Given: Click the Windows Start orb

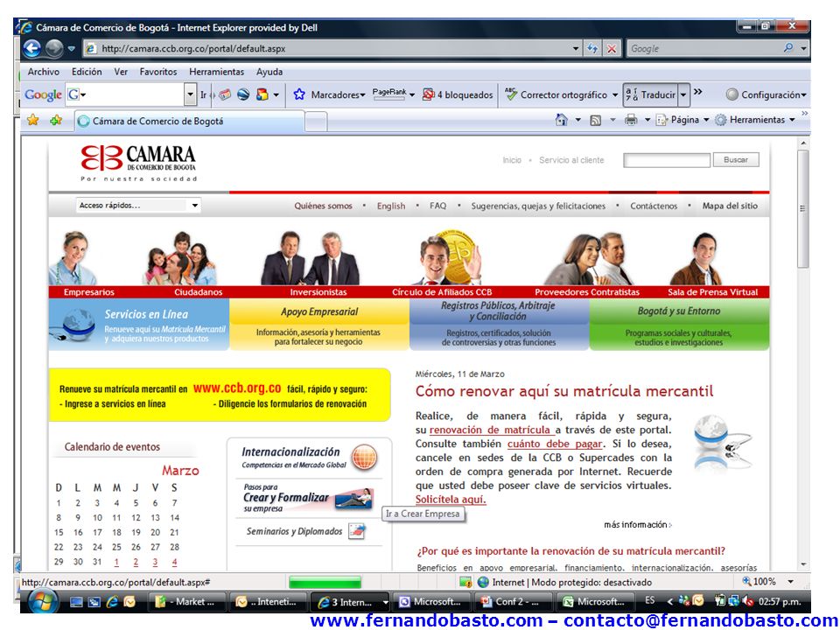Looking at the screenshot, I should pyautogui.click(x=43, y=602).
